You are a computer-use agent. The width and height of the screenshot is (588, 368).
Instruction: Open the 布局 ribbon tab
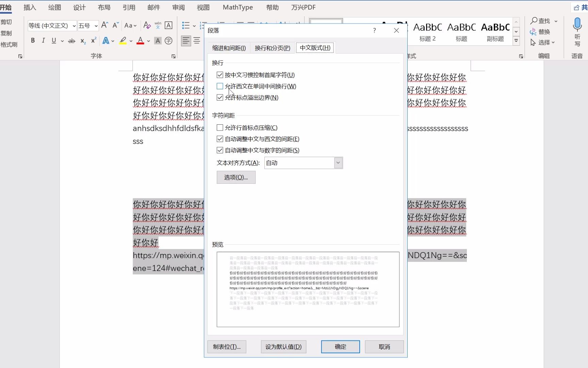pos(104,7)
